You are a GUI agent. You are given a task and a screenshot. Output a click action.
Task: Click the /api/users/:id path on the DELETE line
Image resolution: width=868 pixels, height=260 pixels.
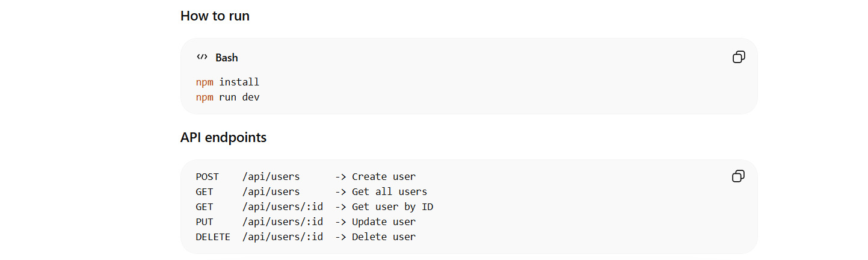coord(283,237)
